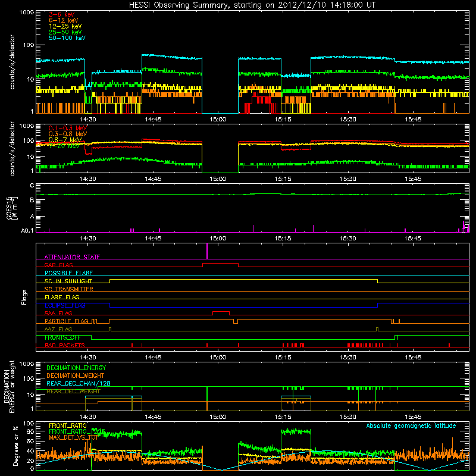Select the orange 6-12 keV legend label
This screenshot has height=476, width=476.
click(x=64, y=20)
